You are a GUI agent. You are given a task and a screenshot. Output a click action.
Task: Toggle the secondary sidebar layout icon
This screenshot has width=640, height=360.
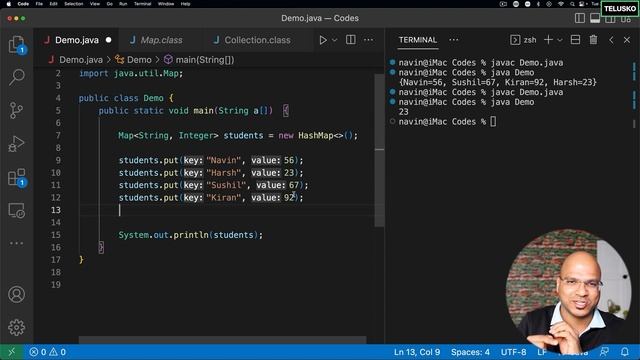point(610,19)
